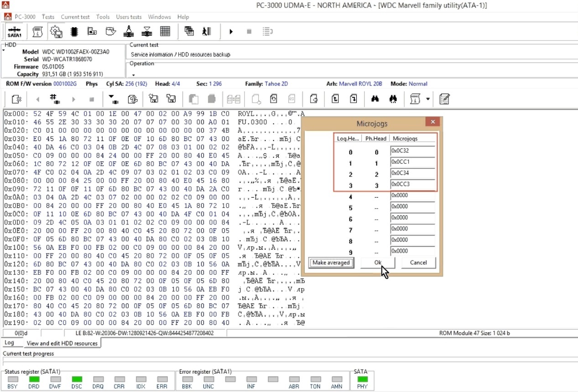Click the hash go-to-offset icon
This screenshot has height=392, width=578.
pos(55,99)
